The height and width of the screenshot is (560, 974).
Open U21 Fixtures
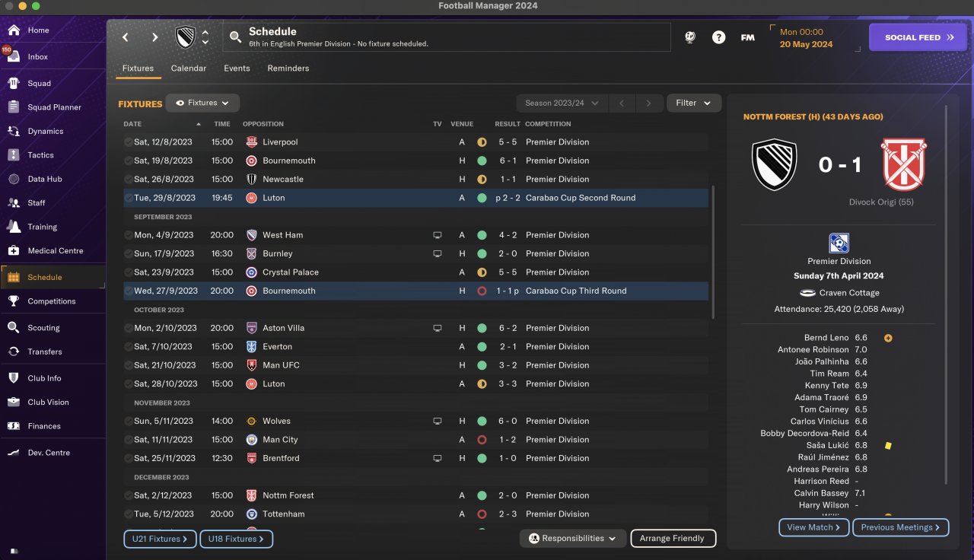click(x=160, y=539)
